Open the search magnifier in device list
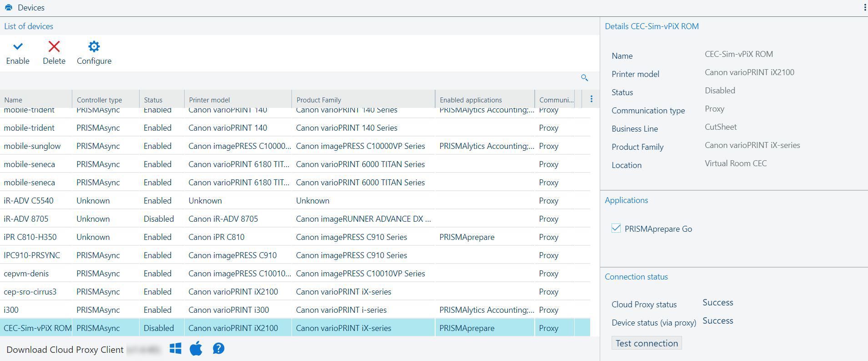Viewport: 868px width, 361px height. click(x=585, y=78)
